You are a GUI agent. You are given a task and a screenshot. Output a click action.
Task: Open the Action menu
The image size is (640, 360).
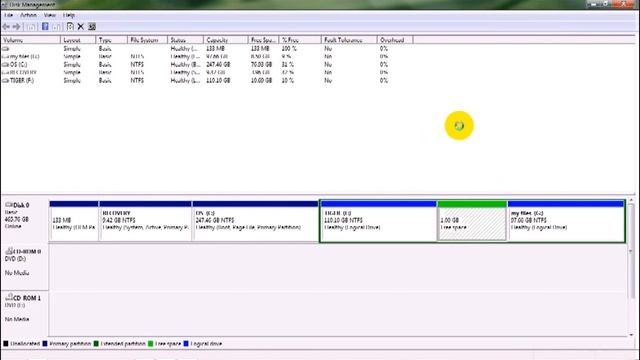(28, 15)
